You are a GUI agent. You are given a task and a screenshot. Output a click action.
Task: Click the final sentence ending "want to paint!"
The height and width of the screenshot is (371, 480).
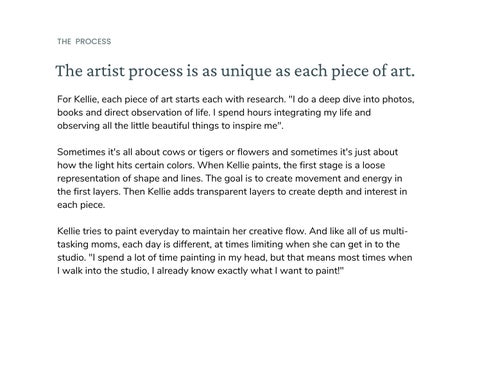pyautogui.click(x=200, y=271)
